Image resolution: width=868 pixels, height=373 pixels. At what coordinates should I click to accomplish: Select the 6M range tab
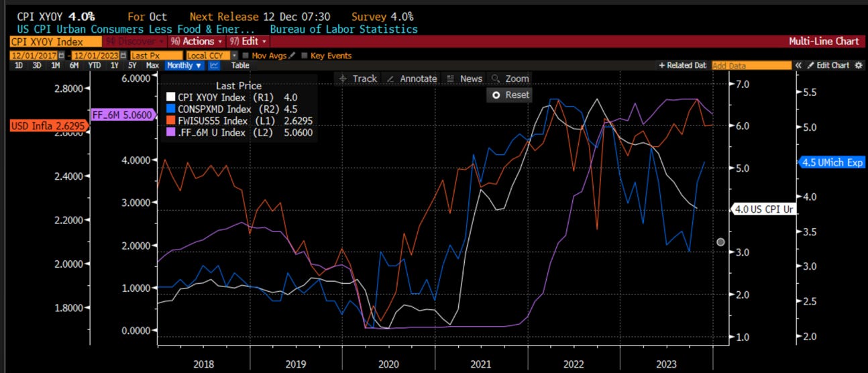click(74, 66)
